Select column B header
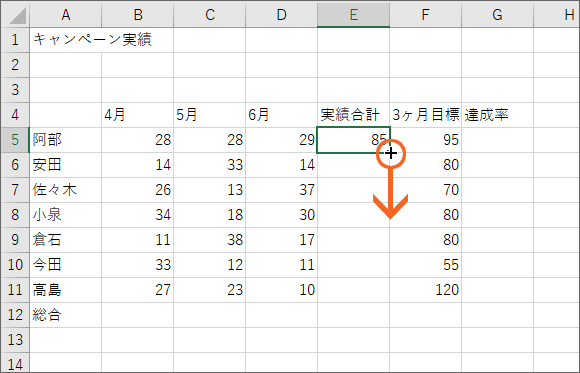580x373 pixels. tap(138, 15)
